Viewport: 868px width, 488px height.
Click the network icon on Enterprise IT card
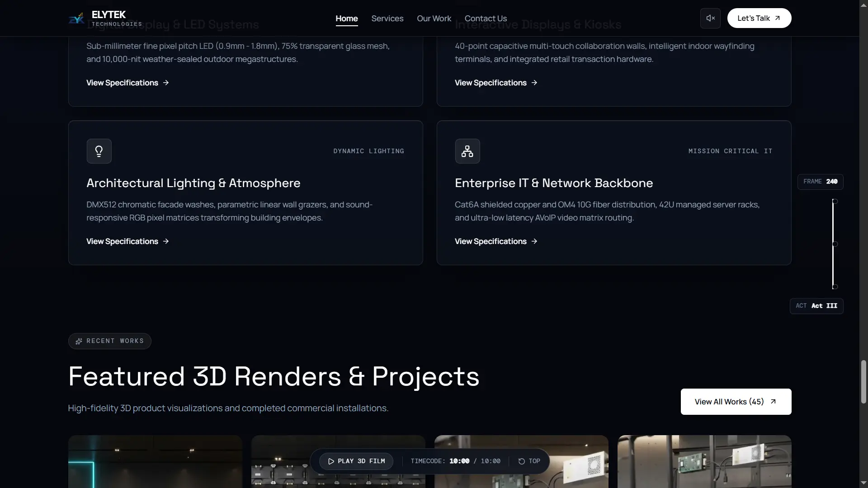click(467, 151)
